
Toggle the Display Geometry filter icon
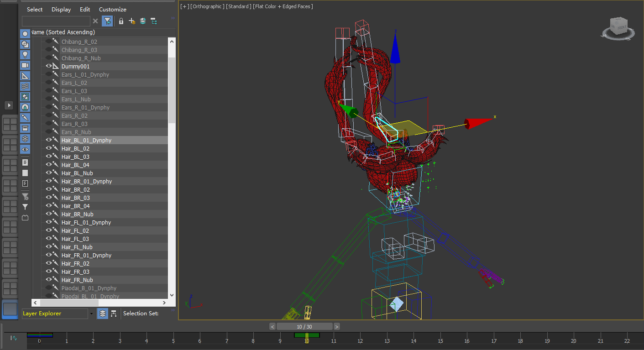tap(25, 34)
